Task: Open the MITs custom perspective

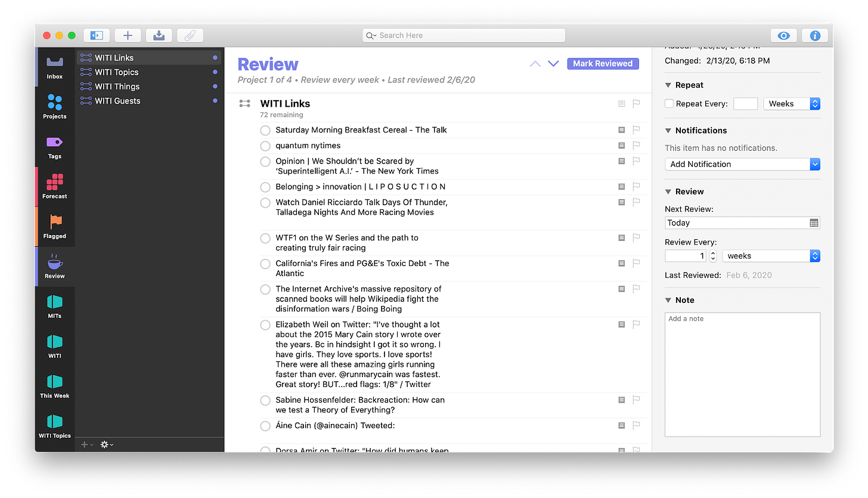Action: pyautogui.click(x=55, y=307)
